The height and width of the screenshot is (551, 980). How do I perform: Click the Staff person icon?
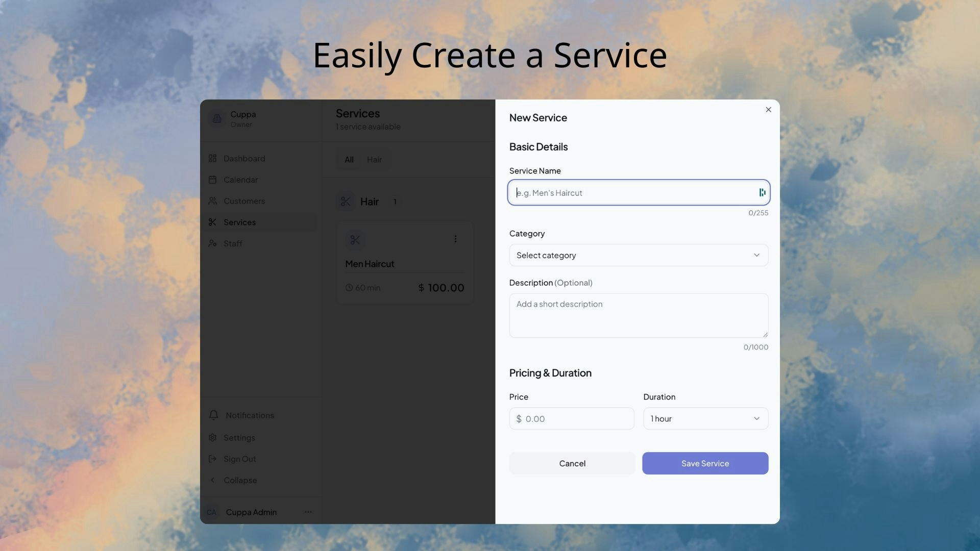212,243
